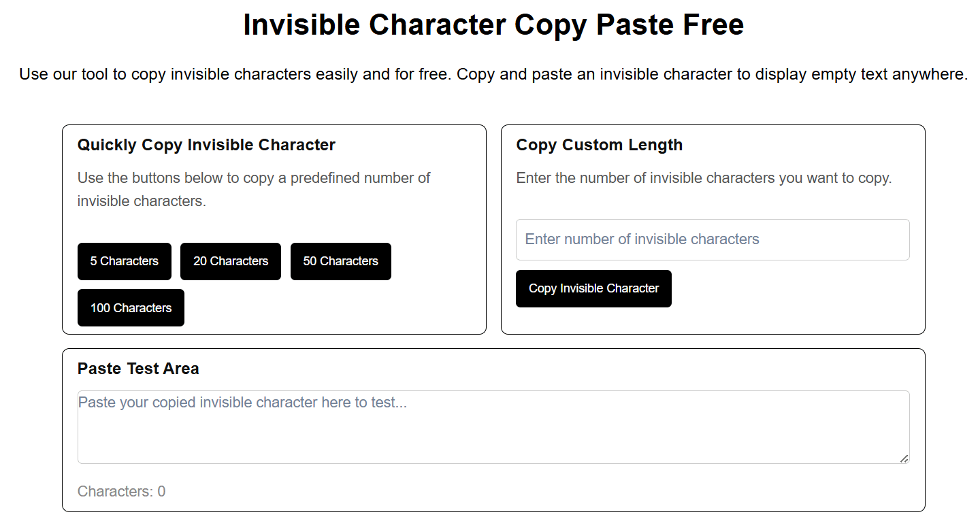Image resolution: width=980 pixels, height=523 pixels.
Task: Click the introductory description text below the title
Action: pyautogui.click(x=493, y=74)
